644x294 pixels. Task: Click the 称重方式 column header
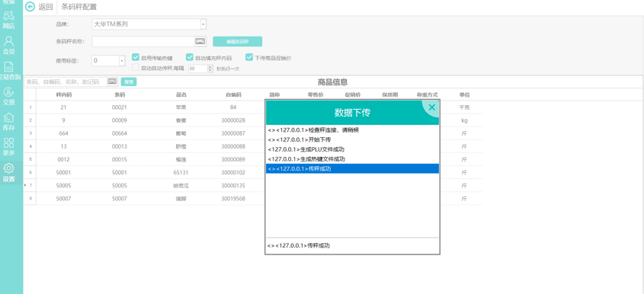(x=427, y=94)
